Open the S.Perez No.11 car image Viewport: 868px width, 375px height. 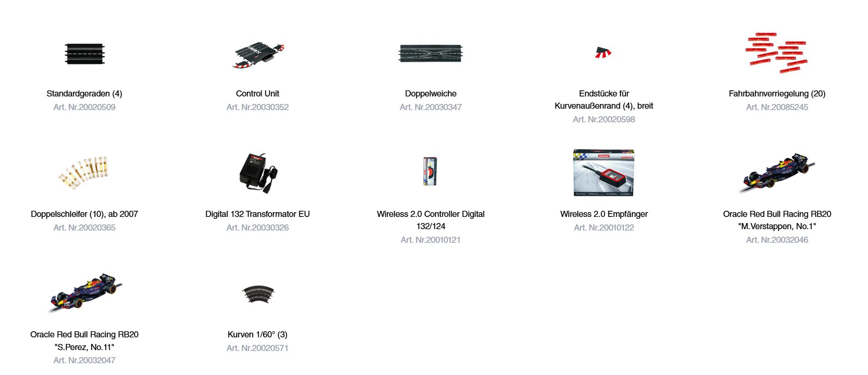(85, 293)
